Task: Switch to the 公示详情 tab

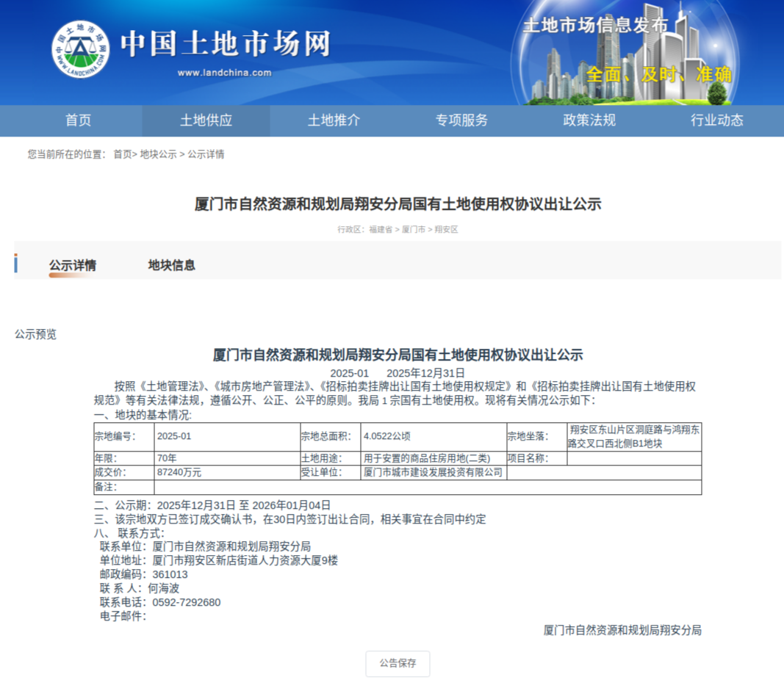Action: click(72, 266)
